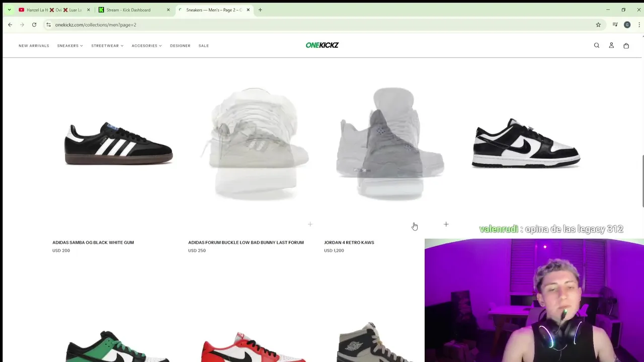Expand the Sneakers menu dropdown
This screenshot has width=644, height=362.
pyautogui.click(x=70, y=46)
